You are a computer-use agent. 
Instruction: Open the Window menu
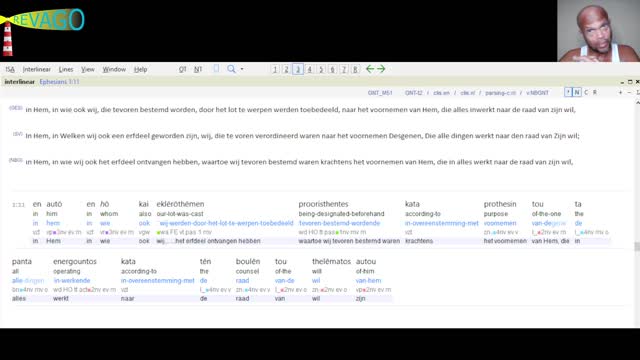(114, 69)
